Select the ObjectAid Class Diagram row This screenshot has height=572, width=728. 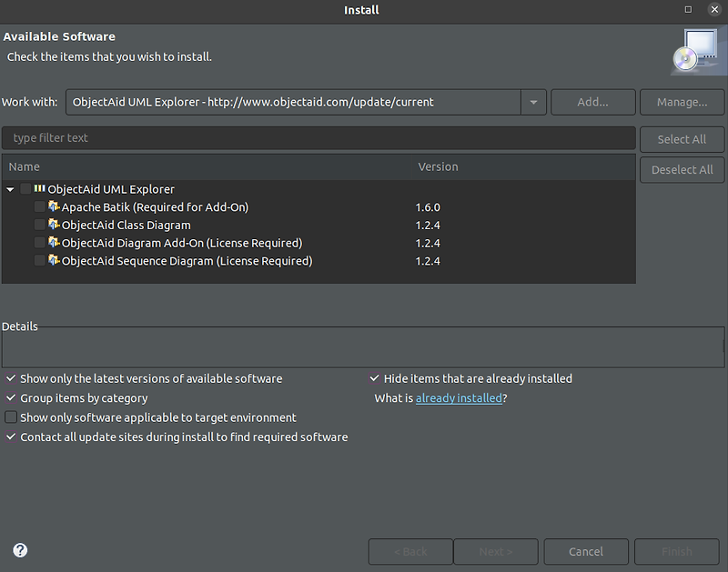click(318, 225)
